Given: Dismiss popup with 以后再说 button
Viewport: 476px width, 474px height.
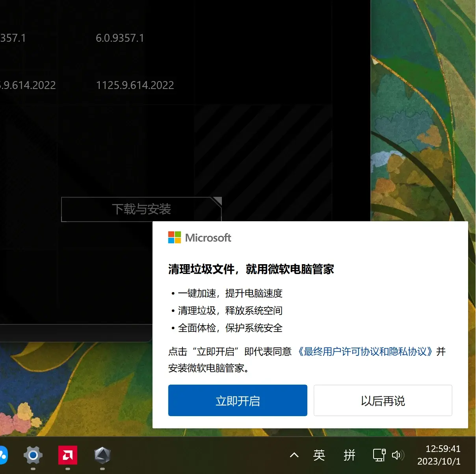Looking at the screenshot, I should click(x=383, y=400).
